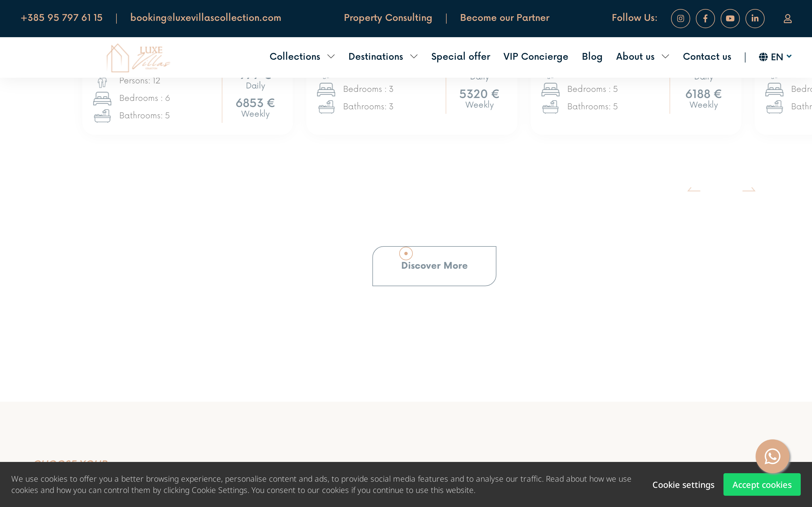Click the Discover More button
The width and height of the screenshot is (812, 507).
click(x=434, y=266)
